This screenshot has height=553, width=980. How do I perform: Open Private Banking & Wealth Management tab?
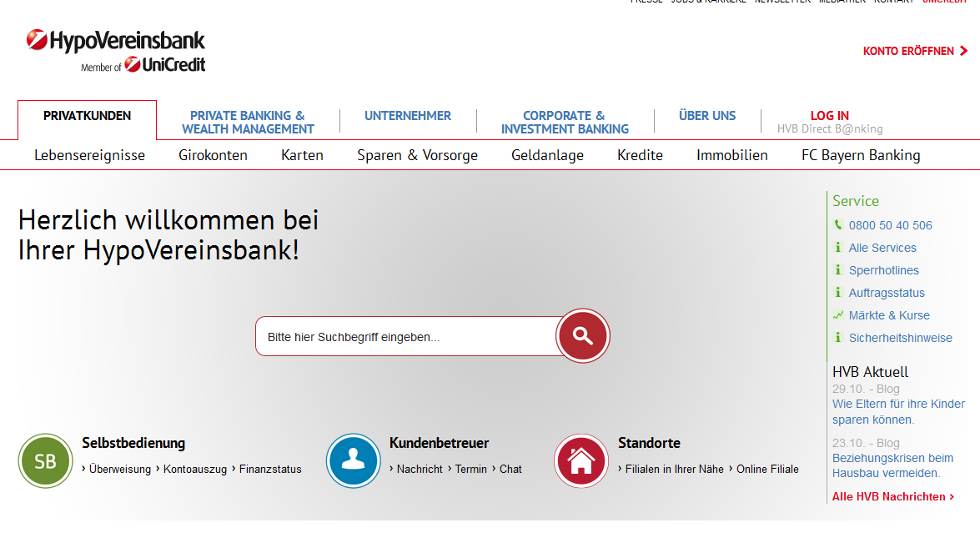[x=248, y=123]
